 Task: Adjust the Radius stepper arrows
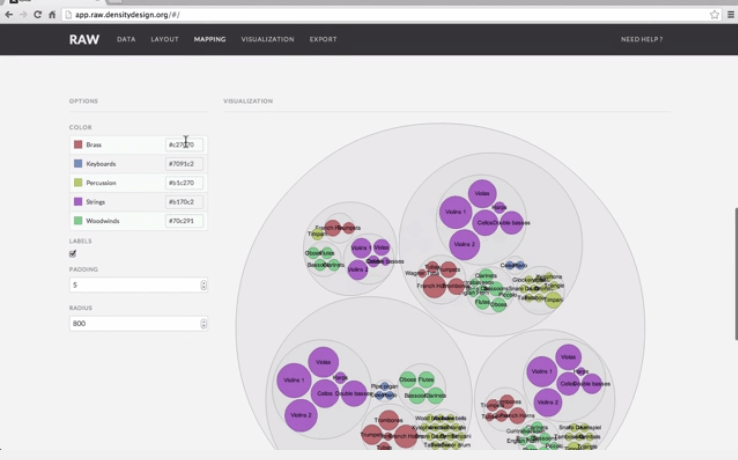tap(204, 324)
